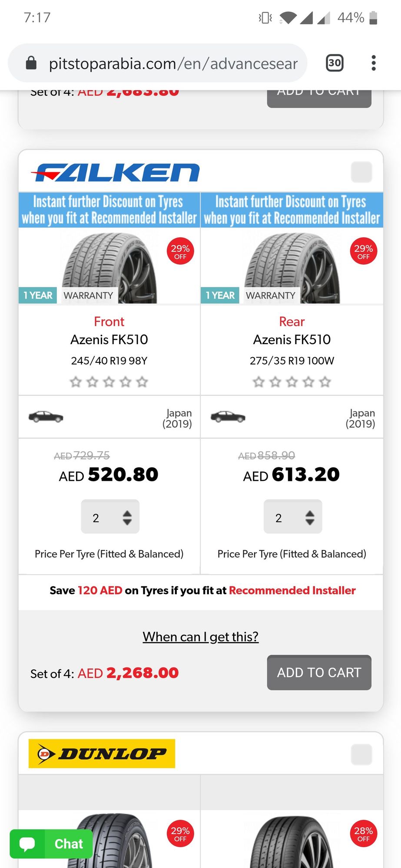Open the 'When can I get this?' link
The image size is (401, 868).
tap(201, 637)
